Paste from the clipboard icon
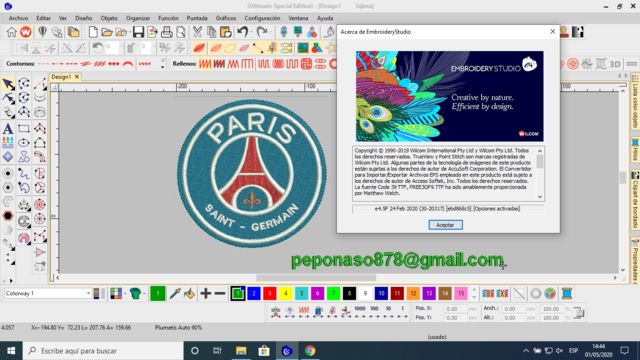640x360 pixels. 226,32
